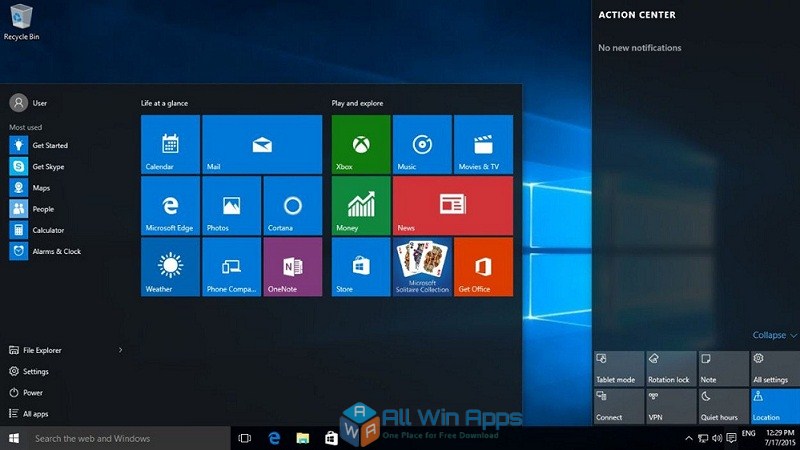Open the Photos tile
Viewport: 800px width, 450px height.
232,206
